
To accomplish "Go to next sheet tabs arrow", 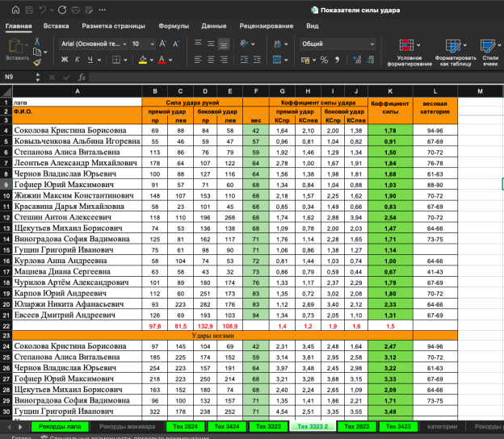I will [x=20, y=427].
